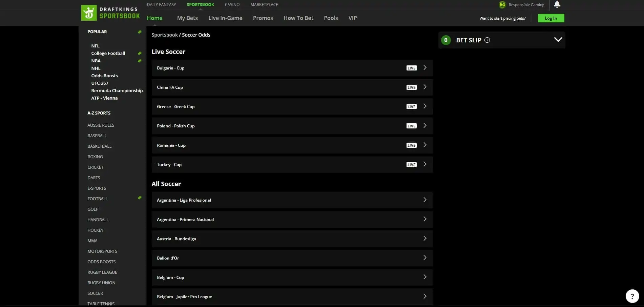Click the LIVE badge on Bulgaria - Cup
This screenshot has height=307, width=644.
tap(411, 68)
